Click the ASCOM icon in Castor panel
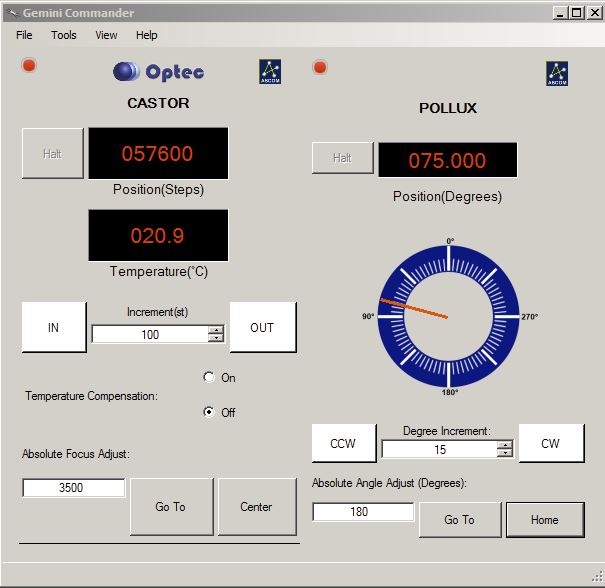 (270, 72)
